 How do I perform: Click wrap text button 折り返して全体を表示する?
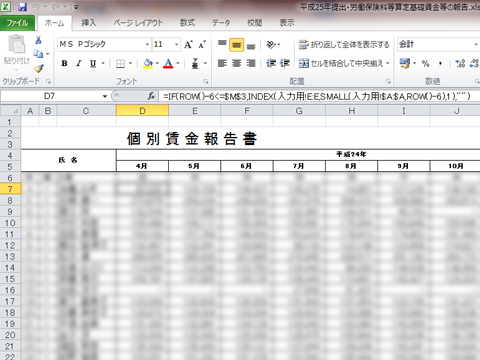pos(344,45)
